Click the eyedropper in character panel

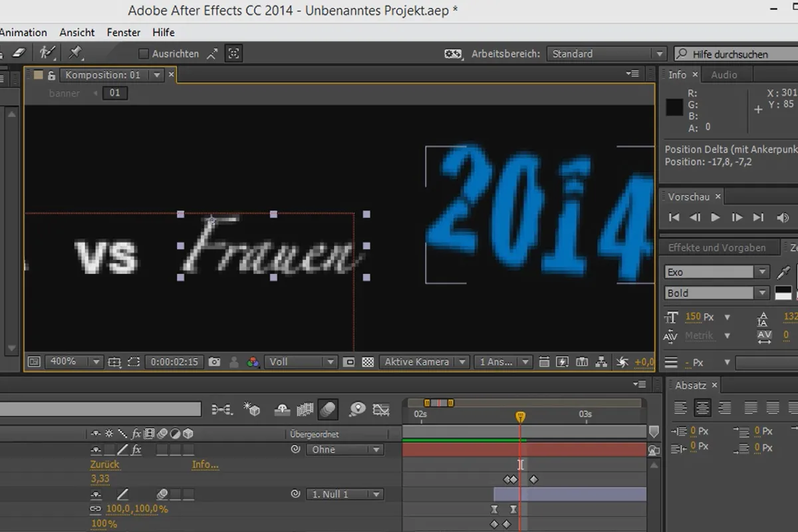pos(784,272)
